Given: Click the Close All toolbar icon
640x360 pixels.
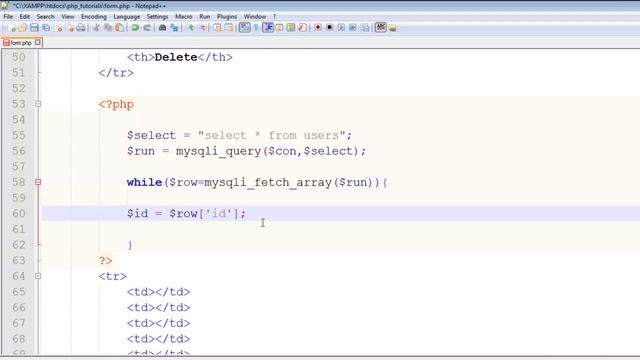Looking at the screenshot, I should (71, 28).
